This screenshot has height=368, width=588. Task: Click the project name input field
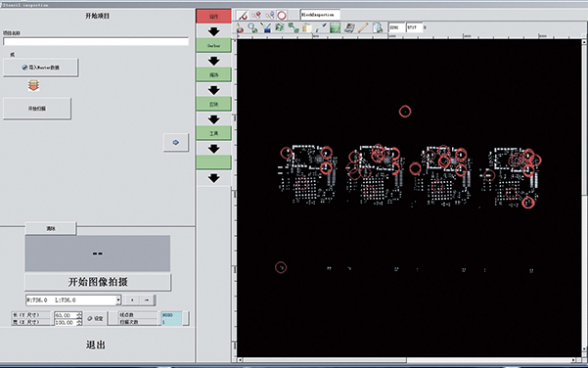[96, 41]
